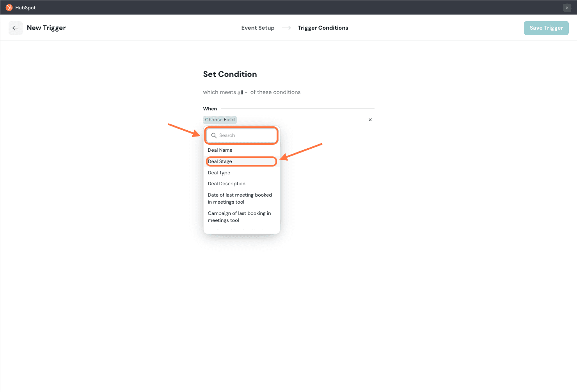Expand the "all" conditions dropdown
This screenshot has width=577, height=392.
point(242,92)
